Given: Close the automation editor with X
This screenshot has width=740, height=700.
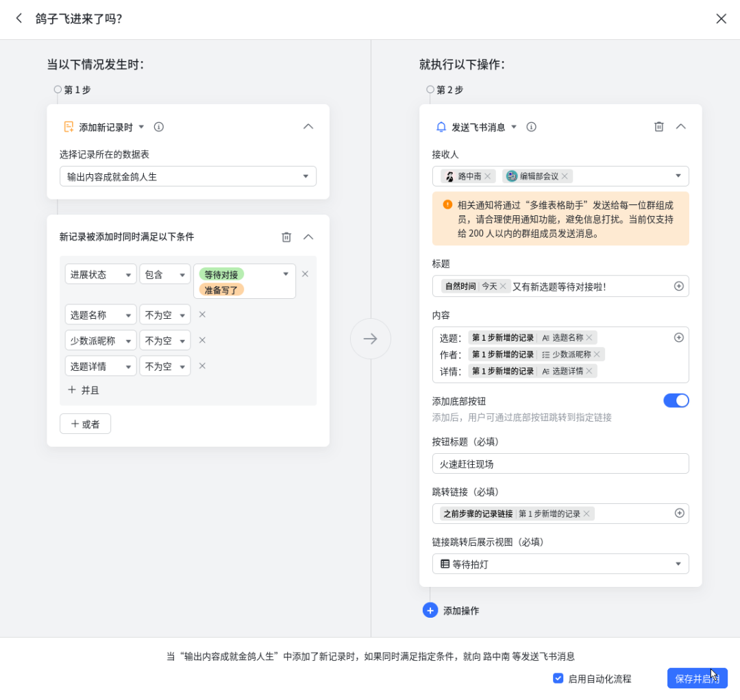Looking at the screenshot, I should tap(721, 19).
